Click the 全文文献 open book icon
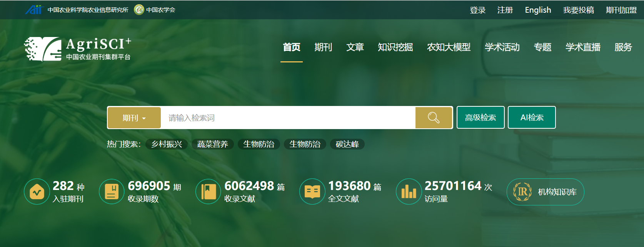Screen dimensions: 644x247 pyautogui.click(x=312, y=192)
